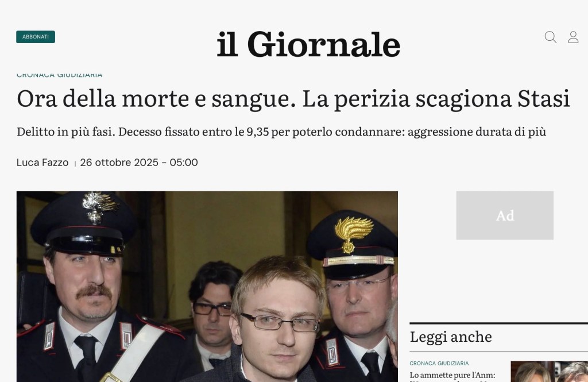Open the search magnifier icon
The image size is (588, 382).
pos(550,37)
